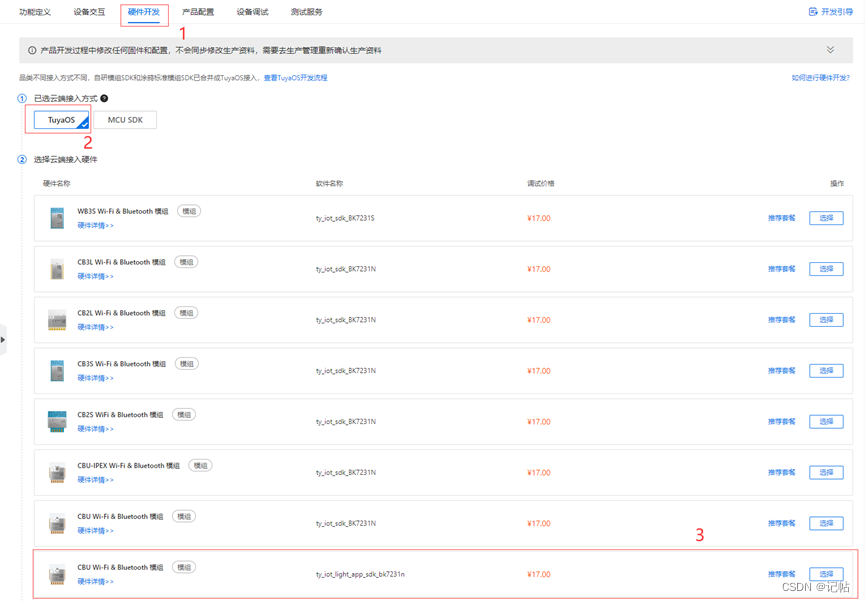Open 查看TuyaOS开发流程 link
This screenshot has height=602, width=865.
tap(295, 78)
